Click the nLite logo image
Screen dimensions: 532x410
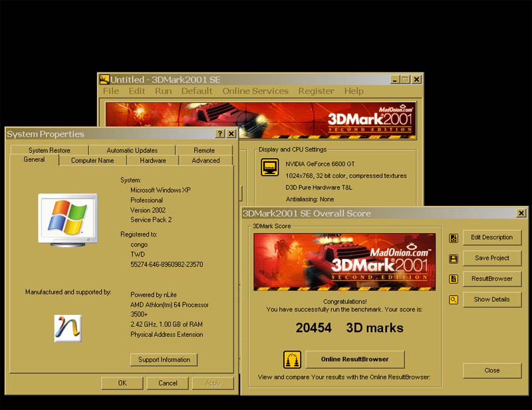click(68, 329)
